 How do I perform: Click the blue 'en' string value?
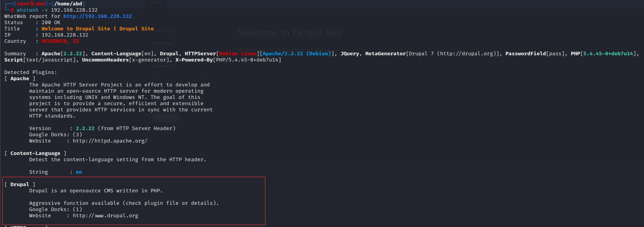click(x=79, y=172)
